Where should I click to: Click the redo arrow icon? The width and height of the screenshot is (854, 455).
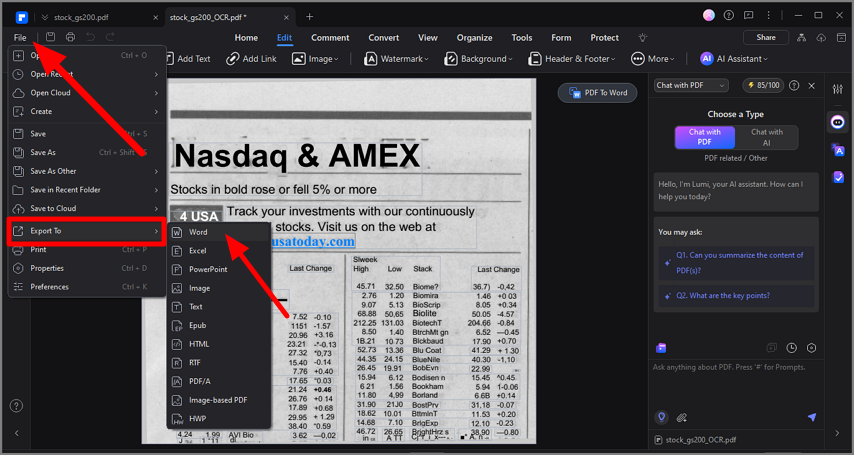pos(110,37)
